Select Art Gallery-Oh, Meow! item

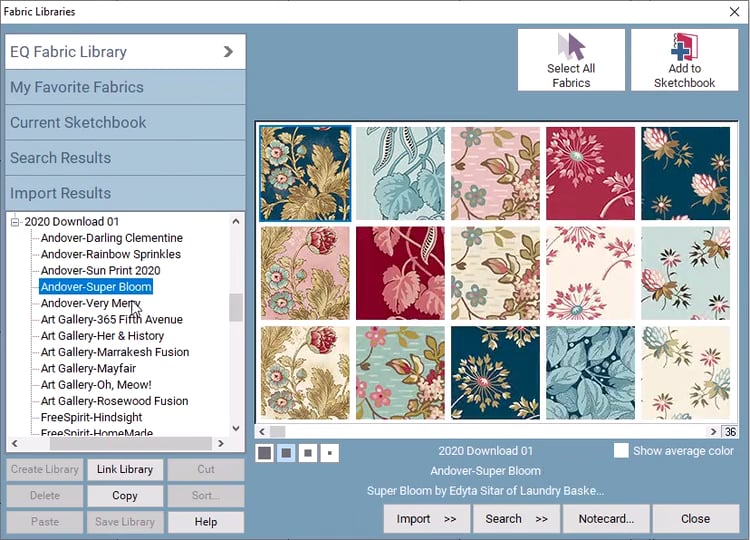pos(96,384)
